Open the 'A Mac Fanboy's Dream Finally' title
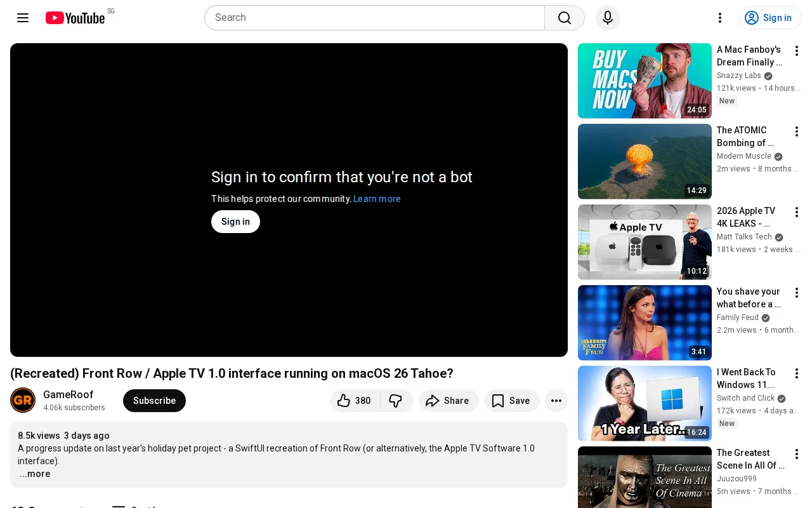 [x=750, y=56]
